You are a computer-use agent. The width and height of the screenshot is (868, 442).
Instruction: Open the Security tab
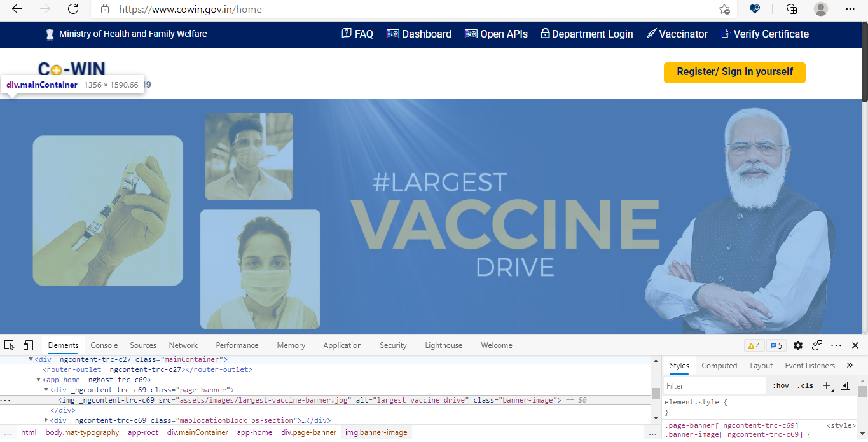pyautogui.click(x=393, y=345)
